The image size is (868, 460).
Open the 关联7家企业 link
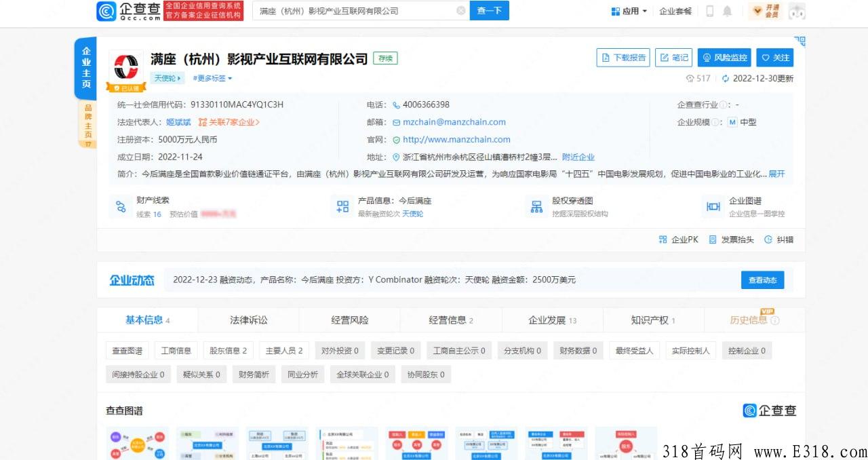(x=229, y=123)
